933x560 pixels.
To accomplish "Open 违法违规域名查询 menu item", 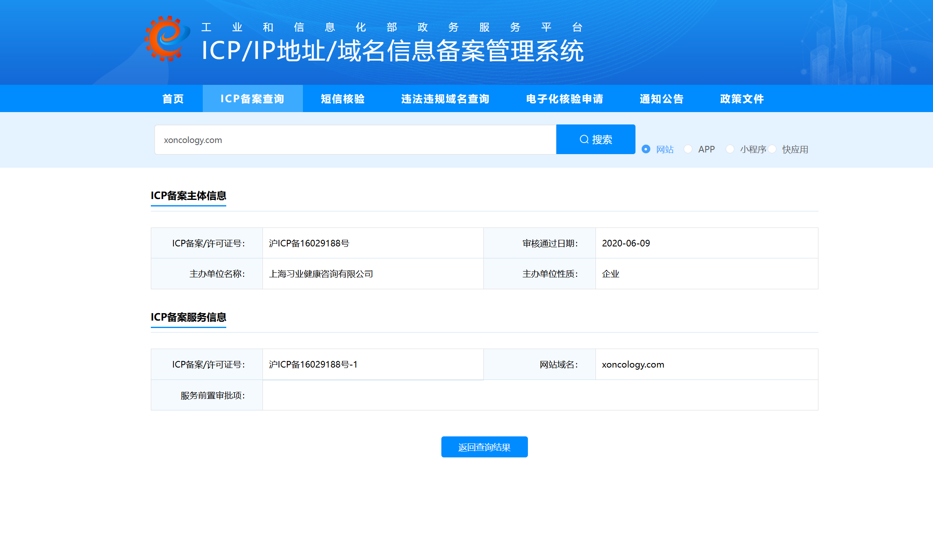I will (445, 99).
